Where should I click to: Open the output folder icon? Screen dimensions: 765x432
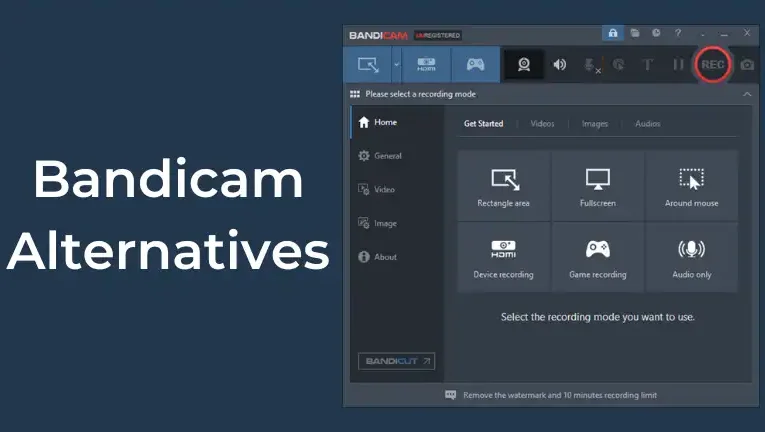click(635, 33)
